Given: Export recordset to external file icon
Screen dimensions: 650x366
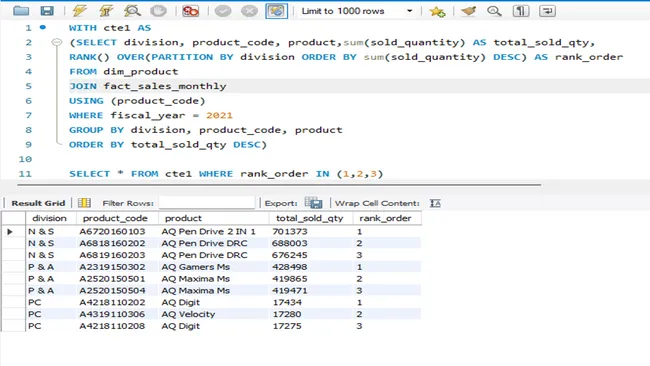Looking at the screenshot, I should 313,203.
